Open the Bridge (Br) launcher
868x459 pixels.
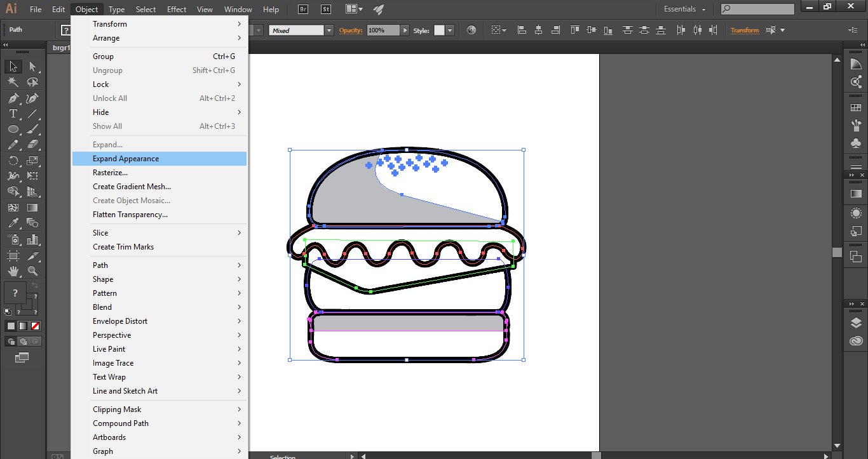pyautogui.click(x=302, y=10)
